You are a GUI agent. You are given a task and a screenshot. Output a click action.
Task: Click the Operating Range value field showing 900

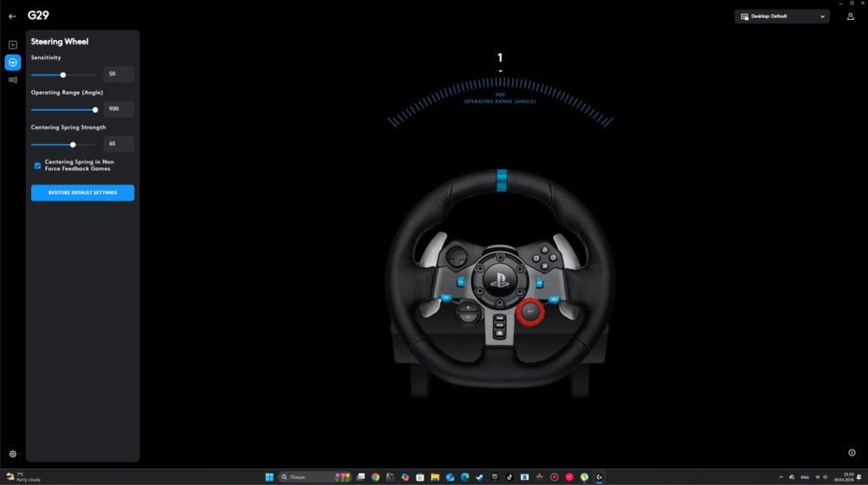click(x=118, y=109)
